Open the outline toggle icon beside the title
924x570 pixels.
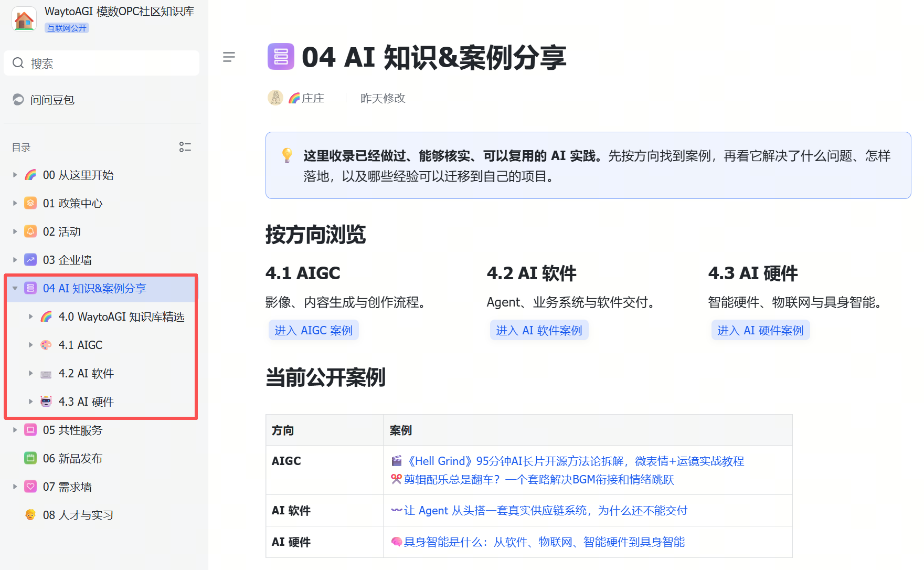(229, 57)
